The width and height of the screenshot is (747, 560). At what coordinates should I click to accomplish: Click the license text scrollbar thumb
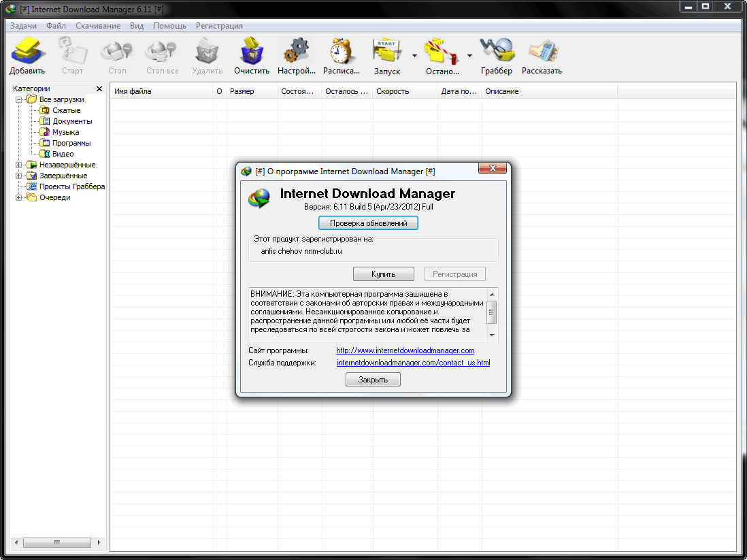[x=492, y=312]
